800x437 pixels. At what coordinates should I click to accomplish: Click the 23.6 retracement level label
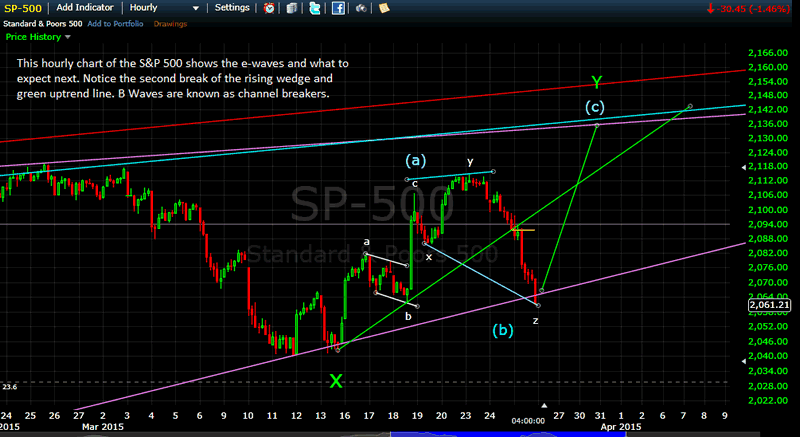click(9, 387)
